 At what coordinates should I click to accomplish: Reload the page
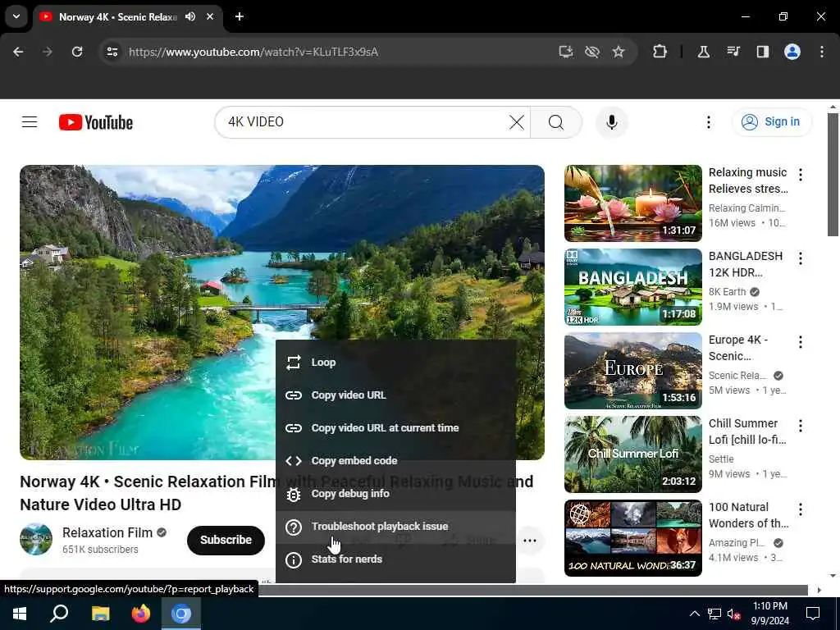(77, 52)
